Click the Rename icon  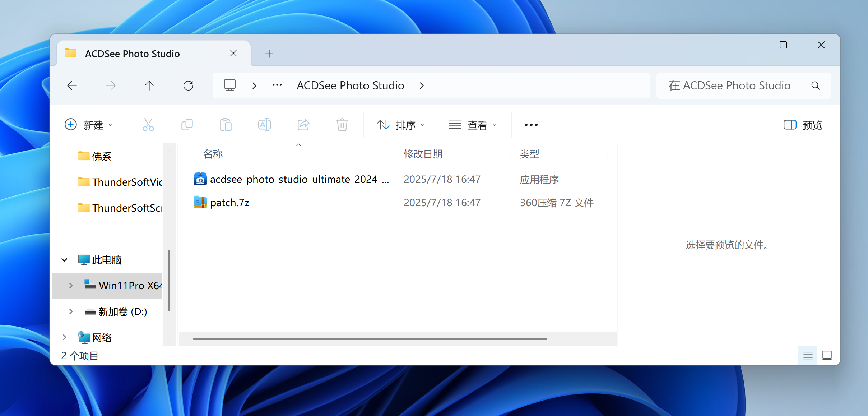[x=264, y=125]
